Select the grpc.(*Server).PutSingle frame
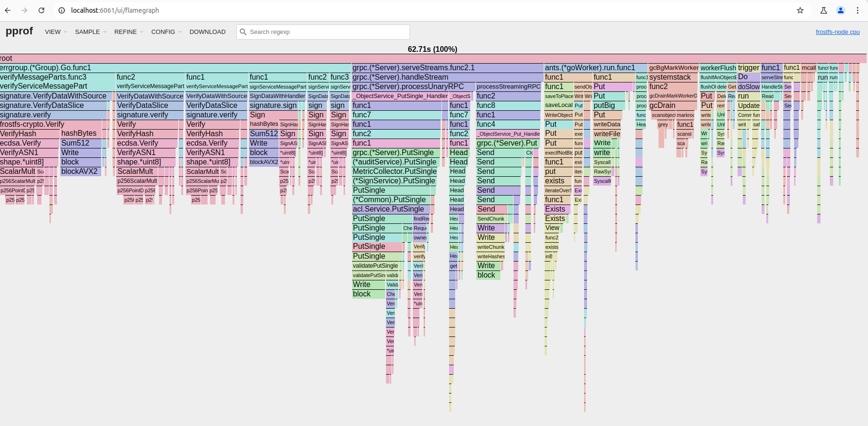868x426 pixels. tap(396, 153)
